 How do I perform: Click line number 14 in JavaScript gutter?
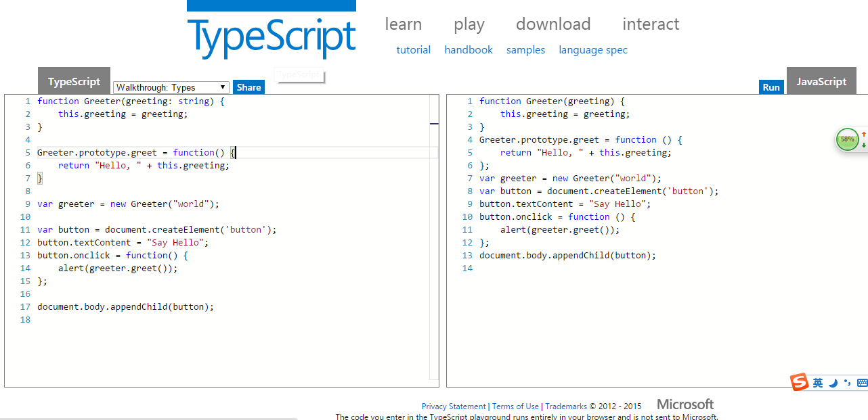pyautogui.click(x=467, y=269)
